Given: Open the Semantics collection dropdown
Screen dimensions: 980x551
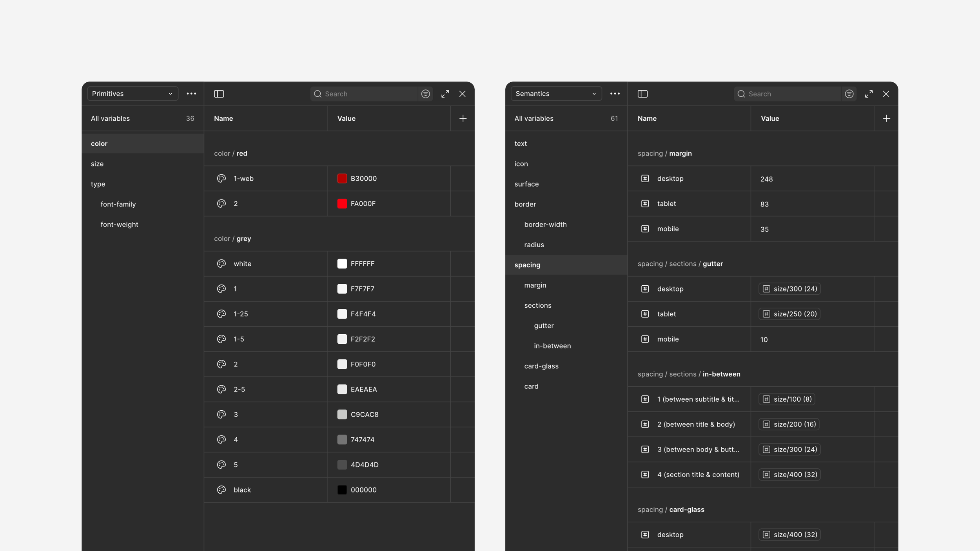Looking at the screenshot, I should pyautogui.click(x=556, y=94).
